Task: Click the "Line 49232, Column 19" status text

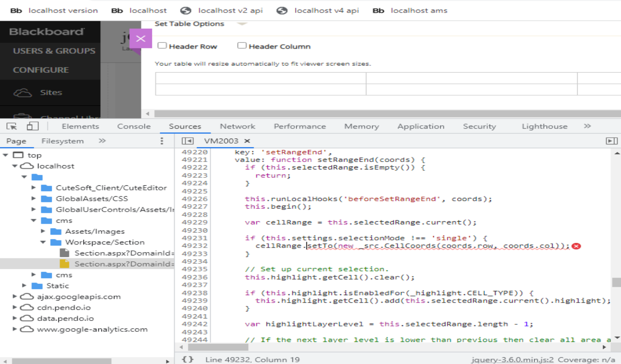Action: click(252, 359)
